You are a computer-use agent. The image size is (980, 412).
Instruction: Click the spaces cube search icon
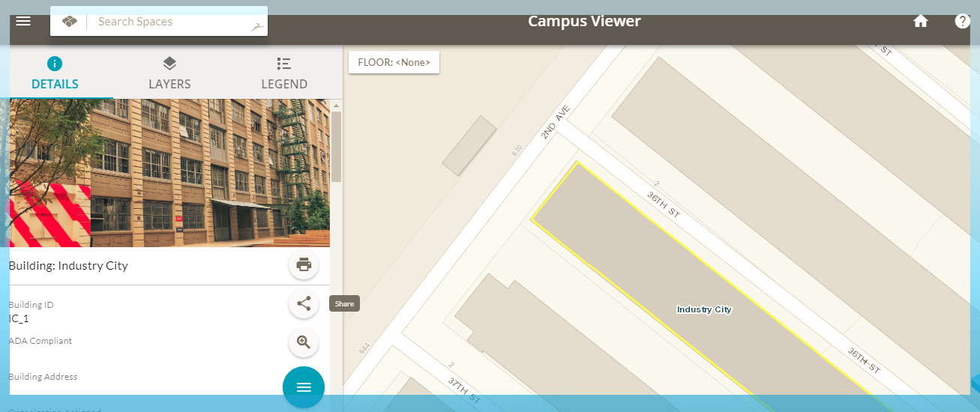tap(69, 22)
